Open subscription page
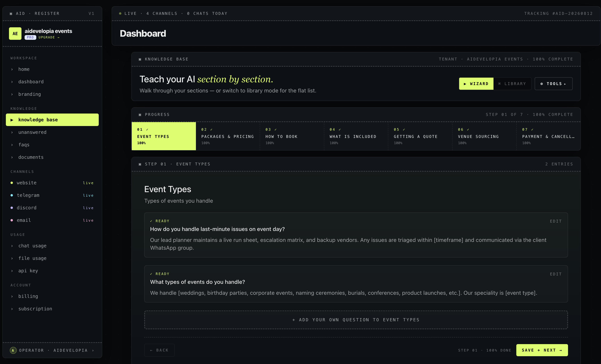The width and height of the screenshot is (601, 364). click(52, 309)
